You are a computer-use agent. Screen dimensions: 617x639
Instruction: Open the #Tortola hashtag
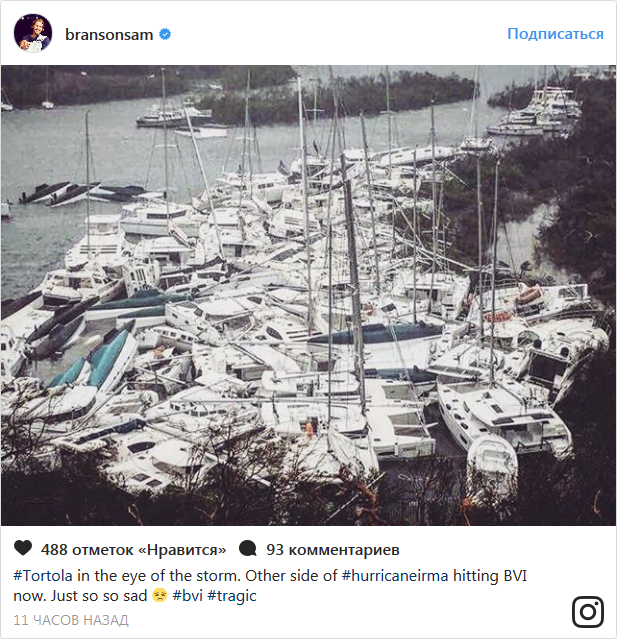42,576
